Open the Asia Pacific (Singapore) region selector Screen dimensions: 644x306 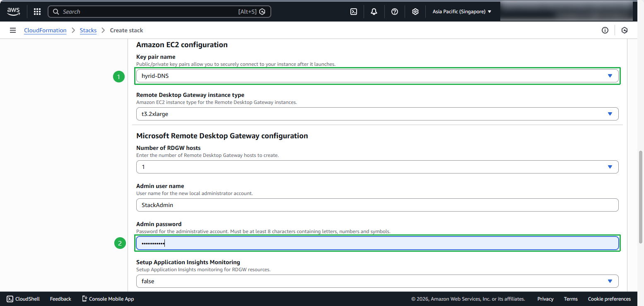461,11
